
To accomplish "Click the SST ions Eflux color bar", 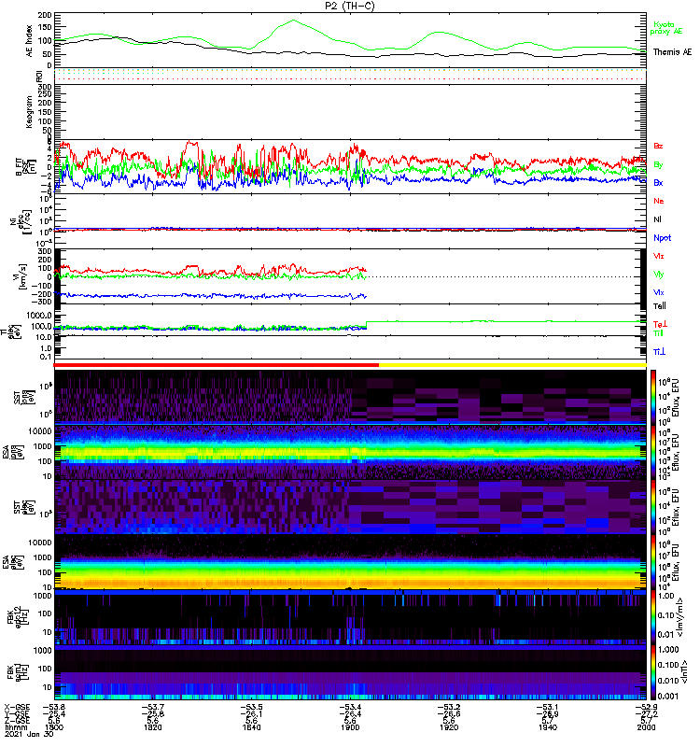I will (x=653, y=396).
